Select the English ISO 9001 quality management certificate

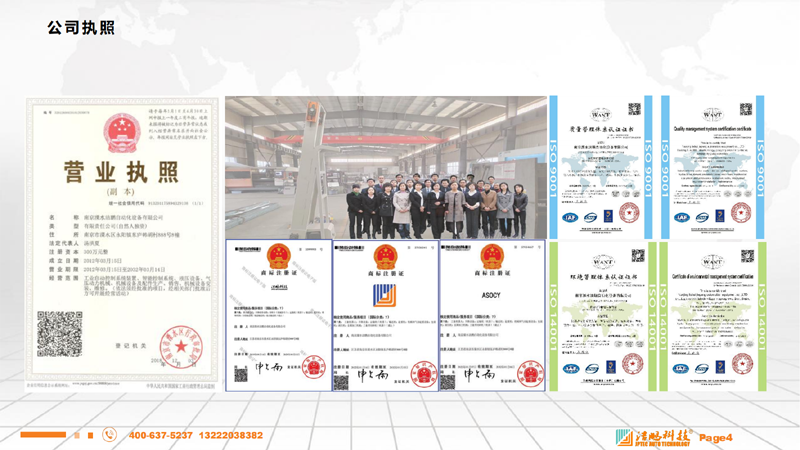coord(713,167)
